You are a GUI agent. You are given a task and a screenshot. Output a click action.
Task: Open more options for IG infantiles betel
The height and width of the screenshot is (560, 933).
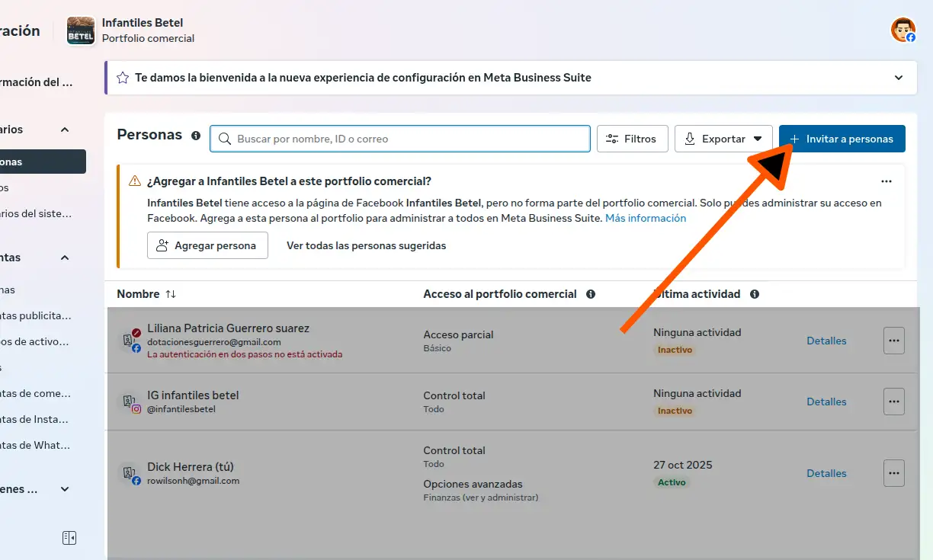893,402
